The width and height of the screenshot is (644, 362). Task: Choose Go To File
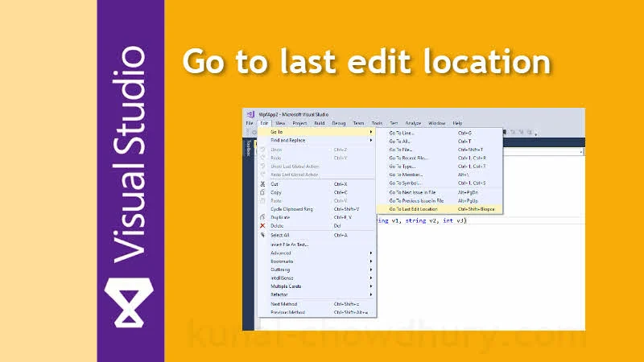click(439, 150)
